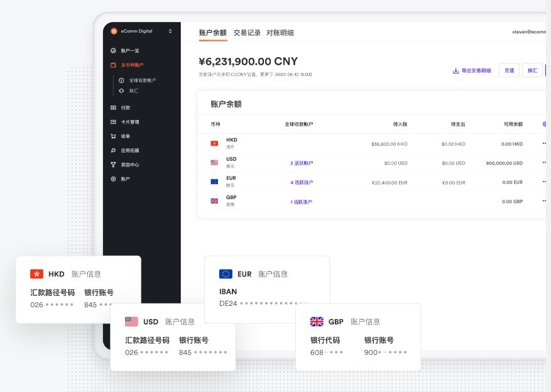Image resolution: width=551 pixels, height=392 pixels.
Task: Open the 对账明细 reconciliation tab
Action: point(281,32)
